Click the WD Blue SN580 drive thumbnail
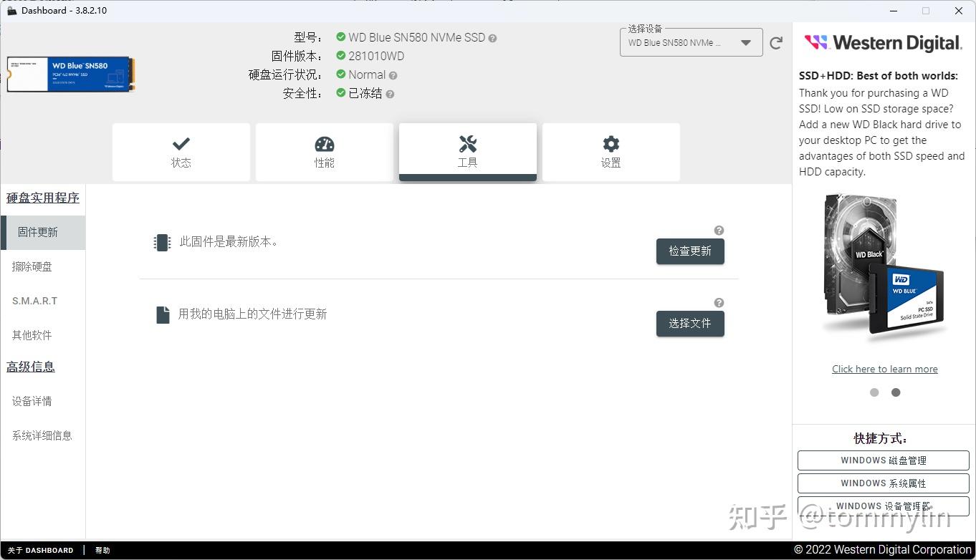 click(71, 74)
